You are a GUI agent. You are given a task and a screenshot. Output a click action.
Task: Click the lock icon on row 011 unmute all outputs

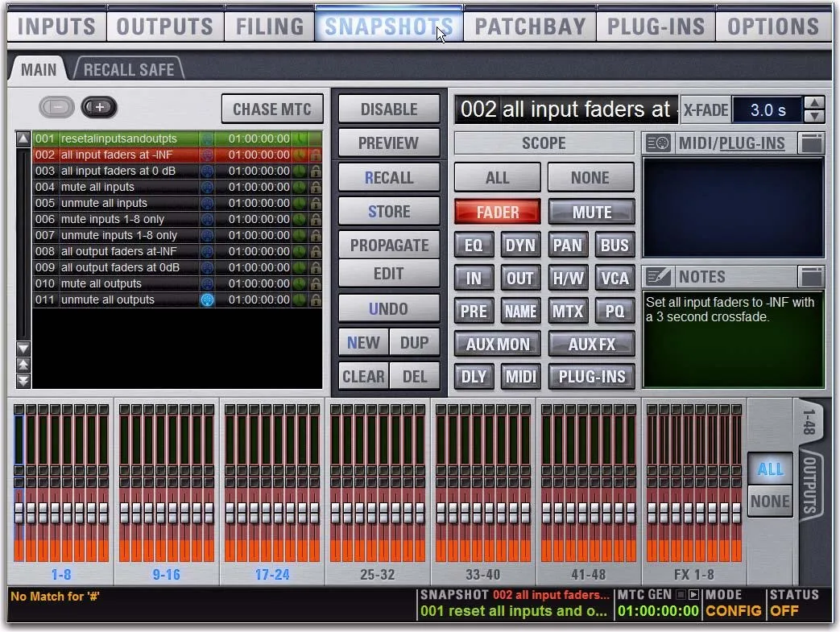point(316,300)
